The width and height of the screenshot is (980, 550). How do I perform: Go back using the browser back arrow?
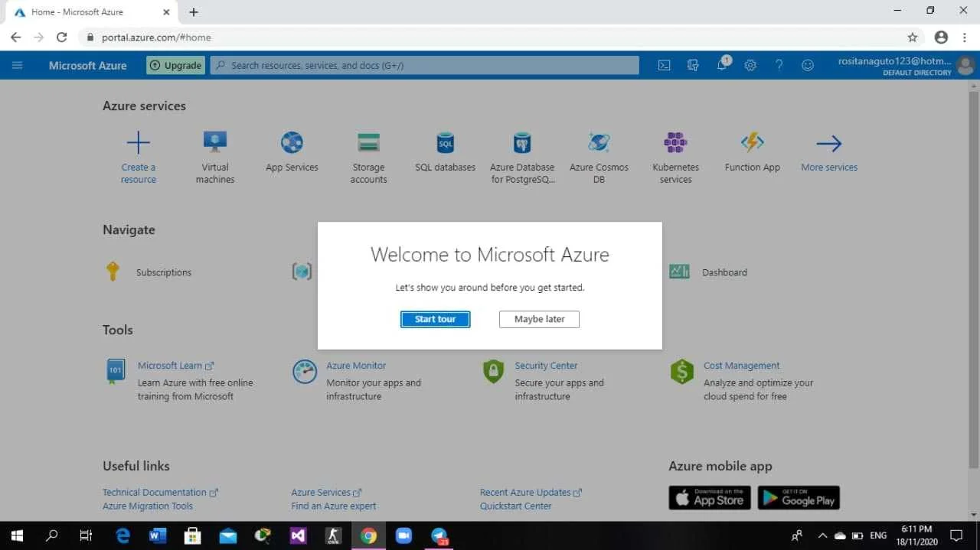(15, 37)
